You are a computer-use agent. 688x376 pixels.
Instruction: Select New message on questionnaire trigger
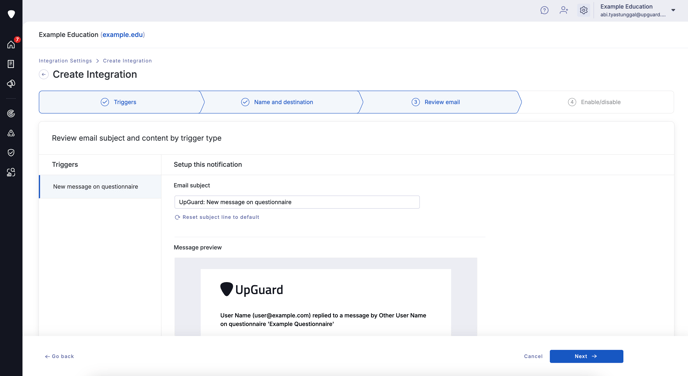coord(100,186)
